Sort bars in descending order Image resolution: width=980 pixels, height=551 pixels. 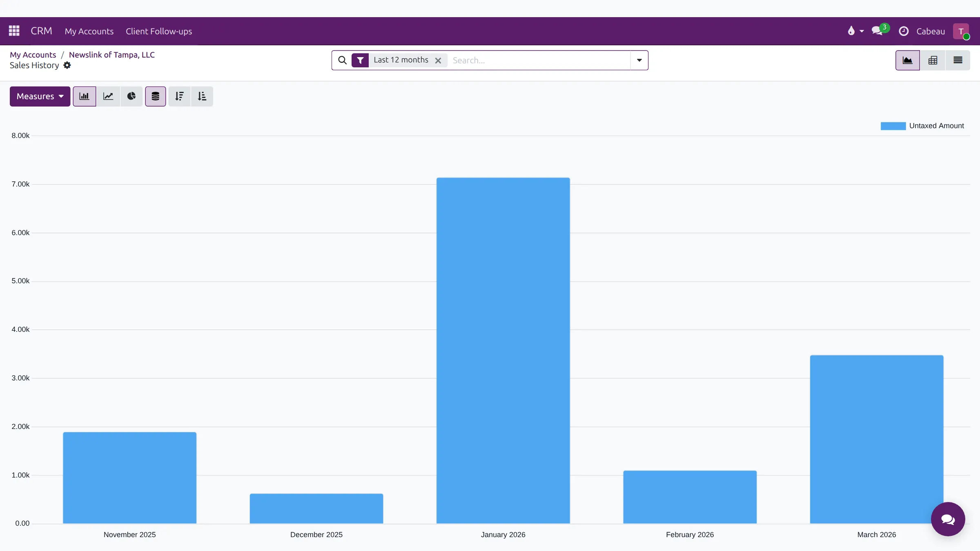pyautogui.click(x=180, y=96)
